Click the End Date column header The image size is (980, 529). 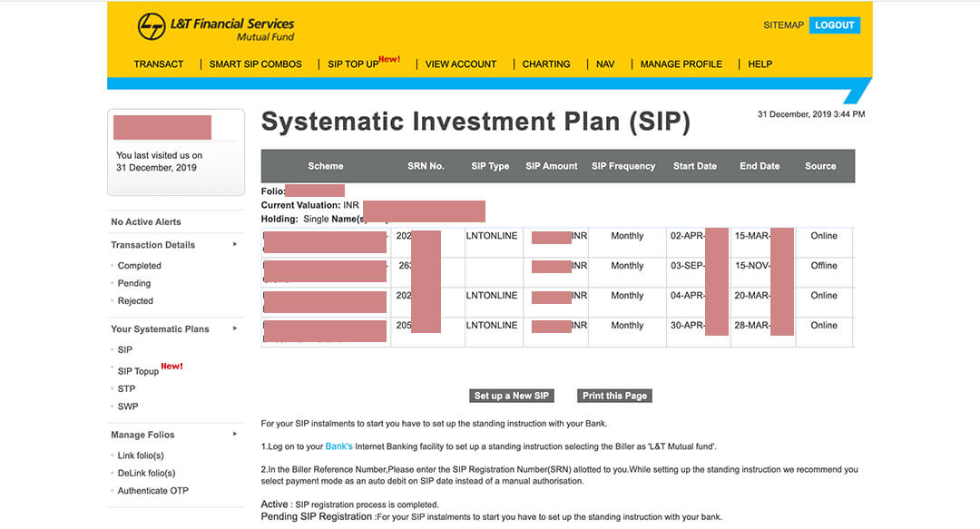point(759,166)
